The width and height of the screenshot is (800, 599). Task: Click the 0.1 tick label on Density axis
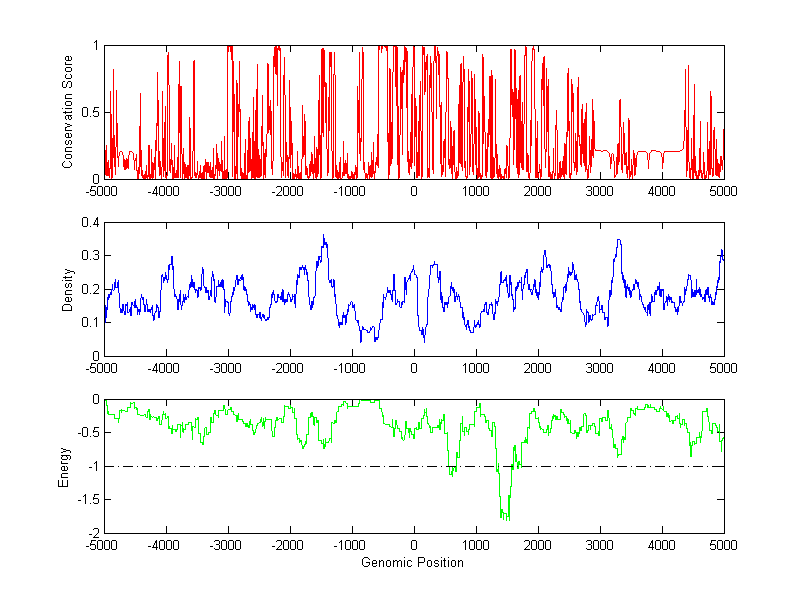point(91,322)
